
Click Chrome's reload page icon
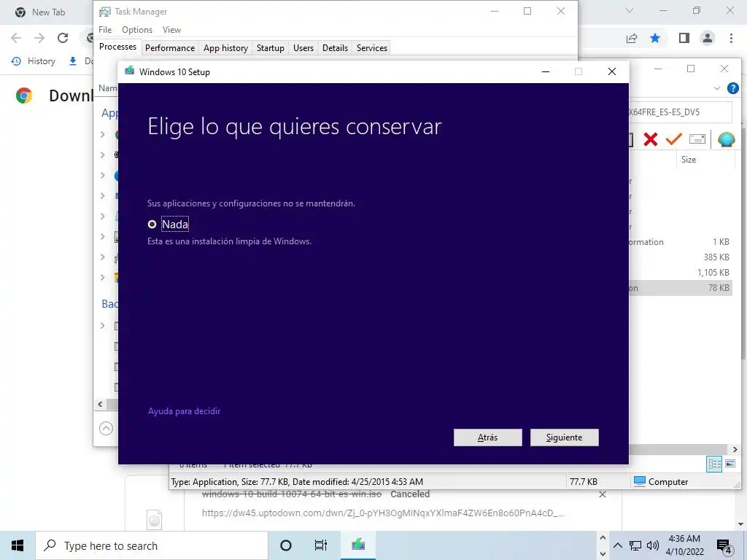click(x=63, y=38)
